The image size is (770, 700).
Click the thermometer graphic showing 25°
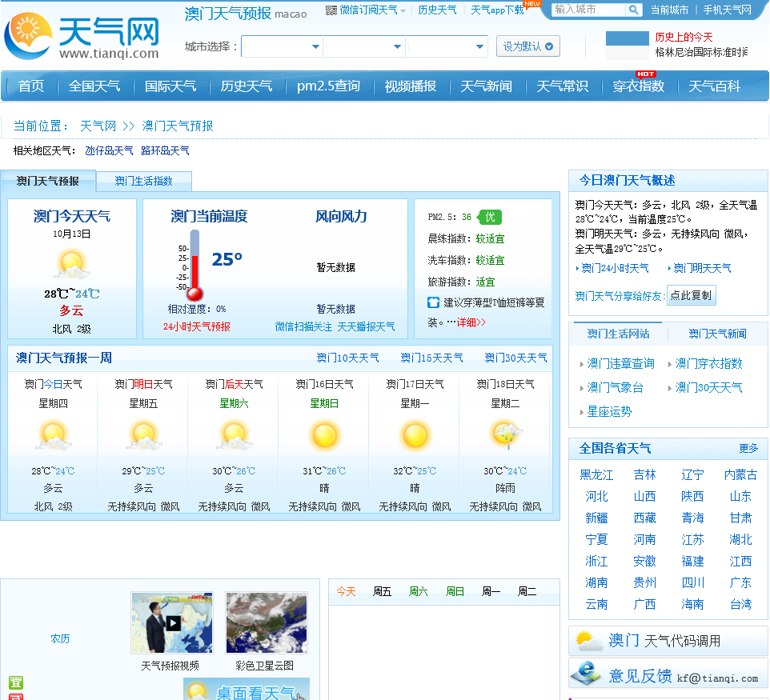(195, 265)
